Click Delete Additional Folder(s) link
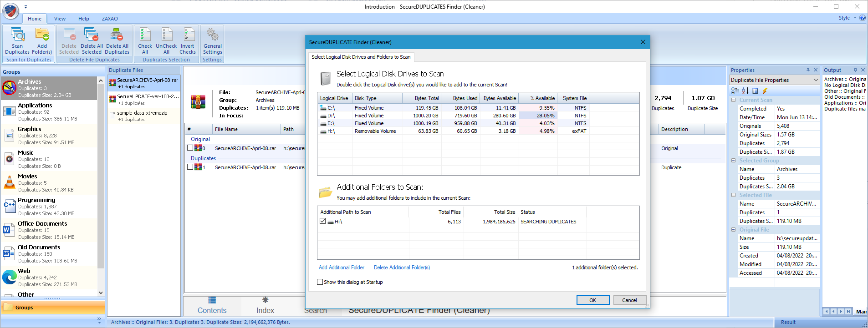 tap(402, 267)
